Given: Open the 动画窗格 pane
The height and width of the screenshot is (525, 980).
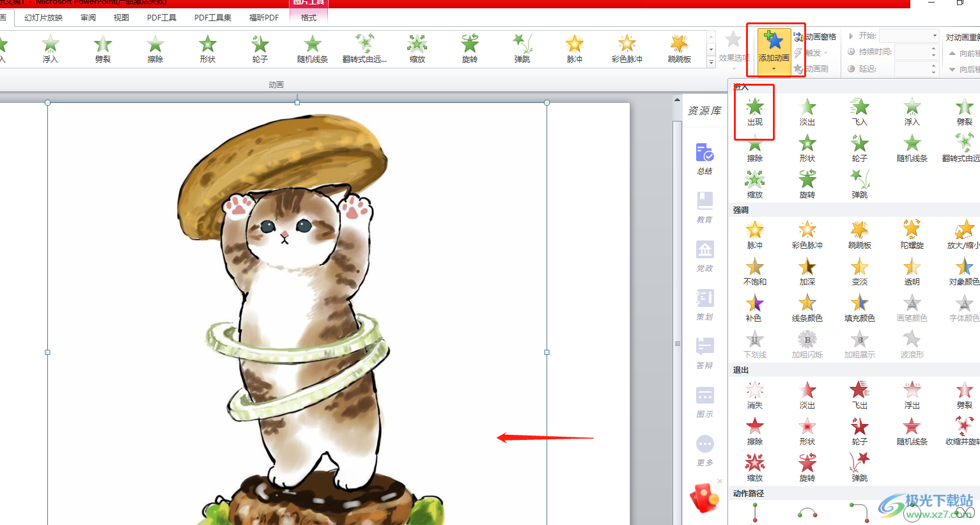Looking at the screenshot, I should click(x=815, y=36).
